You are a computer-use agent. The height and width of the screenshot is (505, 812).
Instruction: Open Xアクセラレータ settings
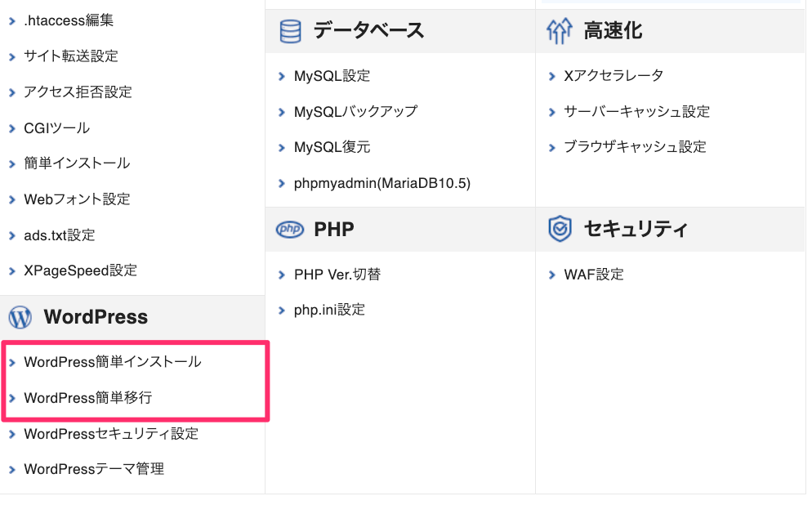tap(613, 76)
